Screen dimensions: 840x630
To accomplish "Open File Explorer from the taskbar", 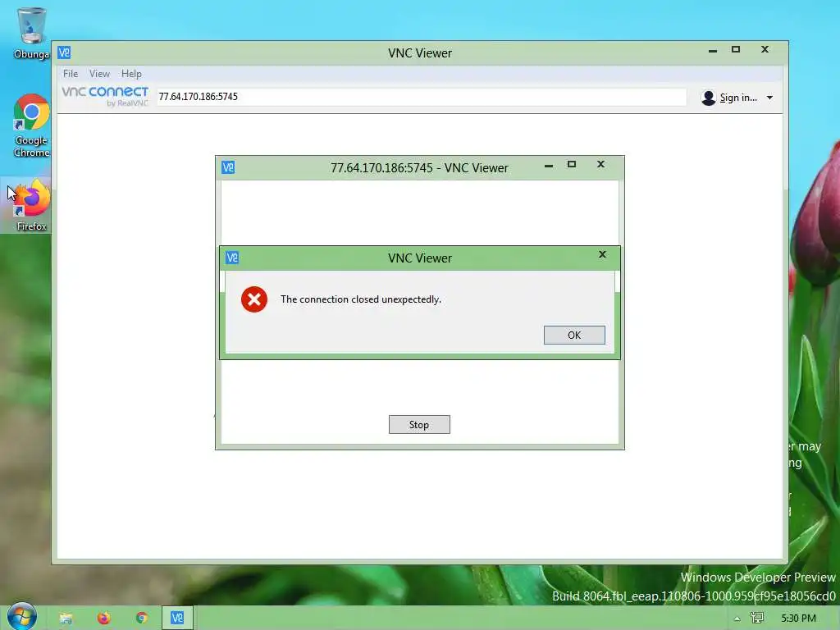I will (66, 619).
